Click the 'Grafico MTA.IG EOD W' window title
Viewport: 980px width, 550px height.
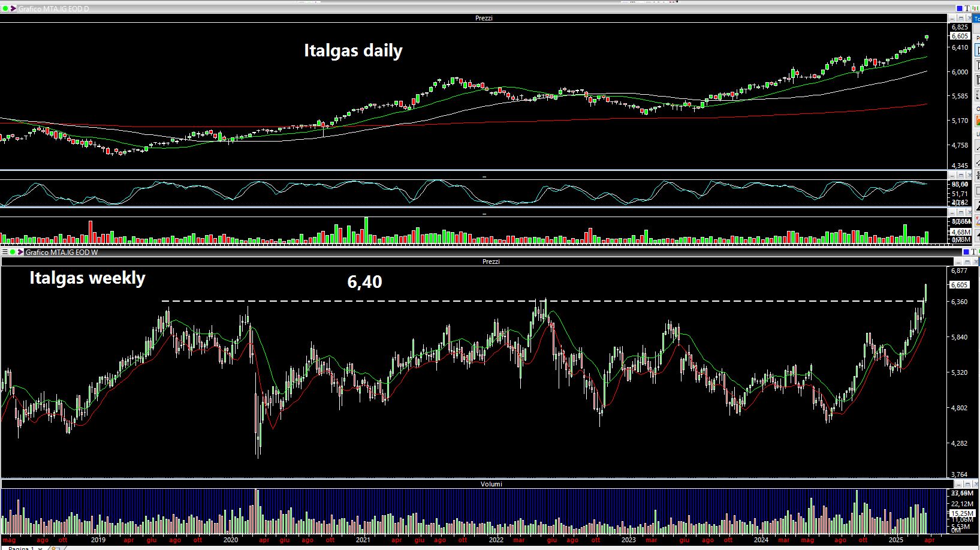(62, 253)
